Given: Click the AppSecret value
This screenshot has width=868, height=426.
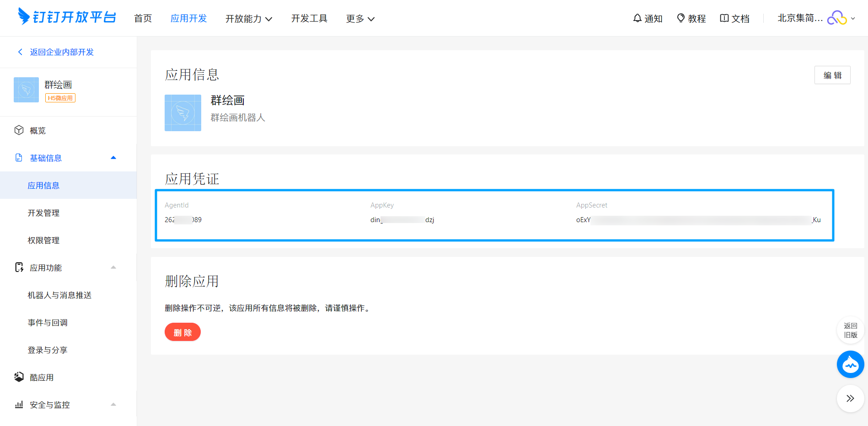Looking at the screenshot, I should pos(698,220).
